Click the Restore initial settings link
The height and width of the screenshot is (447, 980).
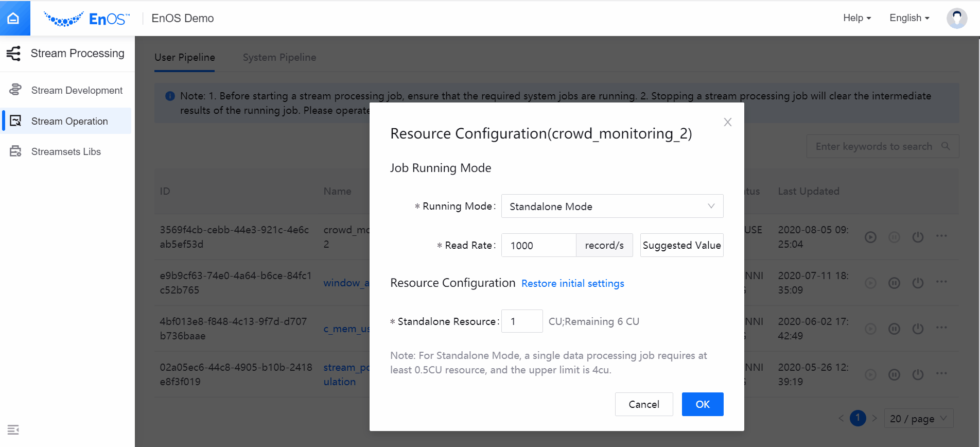572,283
